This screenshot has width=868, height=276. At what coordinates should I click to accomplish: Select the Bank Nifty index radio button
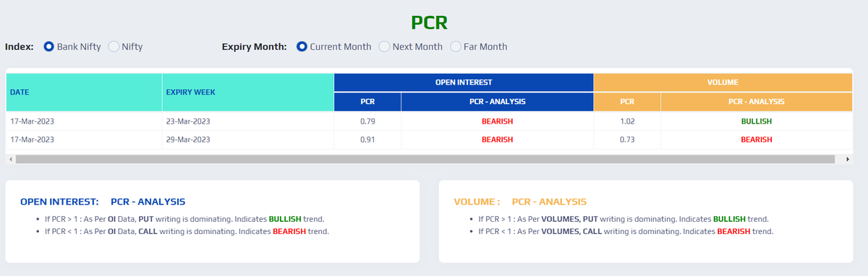pyautogui.click(x=49, y=47)
